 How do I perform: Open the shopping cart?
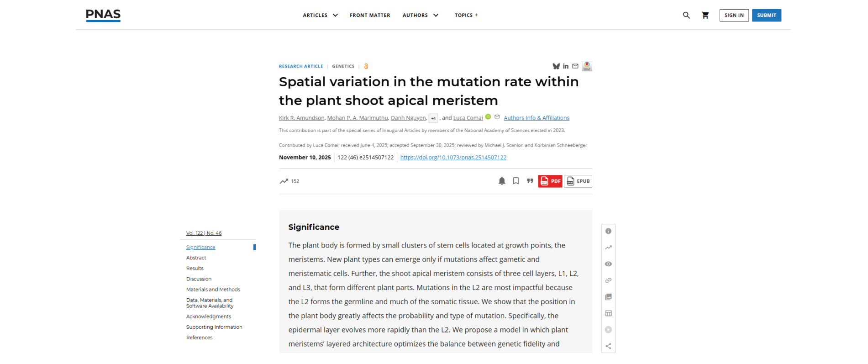coord(705,15)
